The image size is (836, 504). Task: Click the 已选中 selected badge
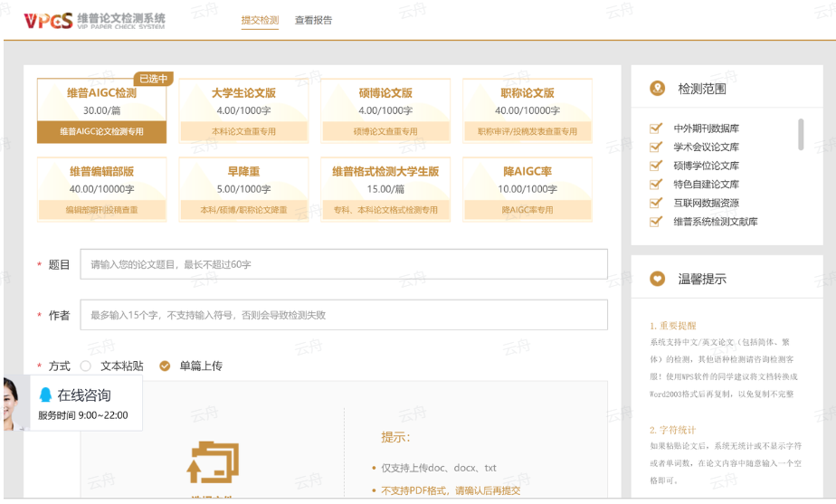click(153, 79)
